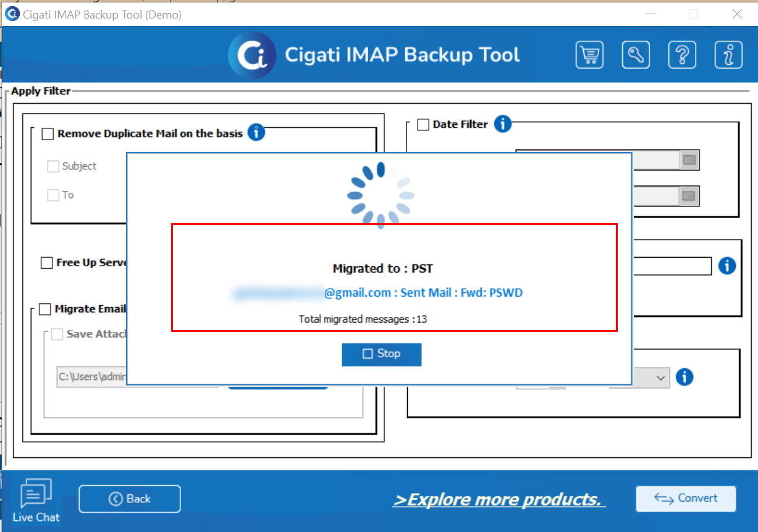Click the key activation icon
The image size is (758, 532).
(636, 55)
